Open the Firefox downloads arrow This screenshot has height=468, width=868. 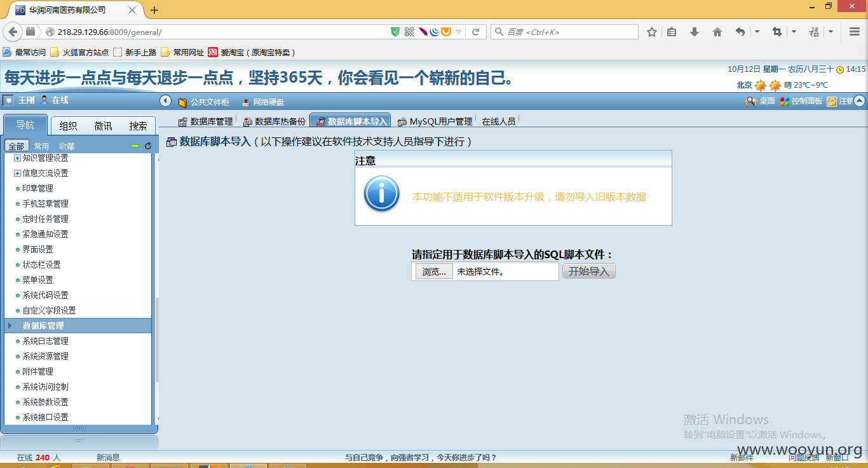[695, 32]
